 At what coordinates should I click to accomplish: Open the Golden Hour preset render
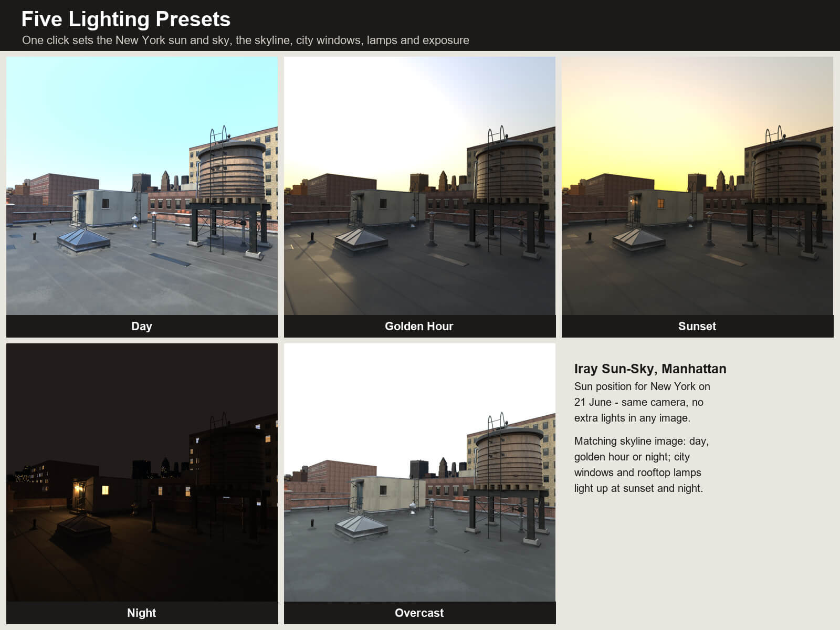[419, 186]
